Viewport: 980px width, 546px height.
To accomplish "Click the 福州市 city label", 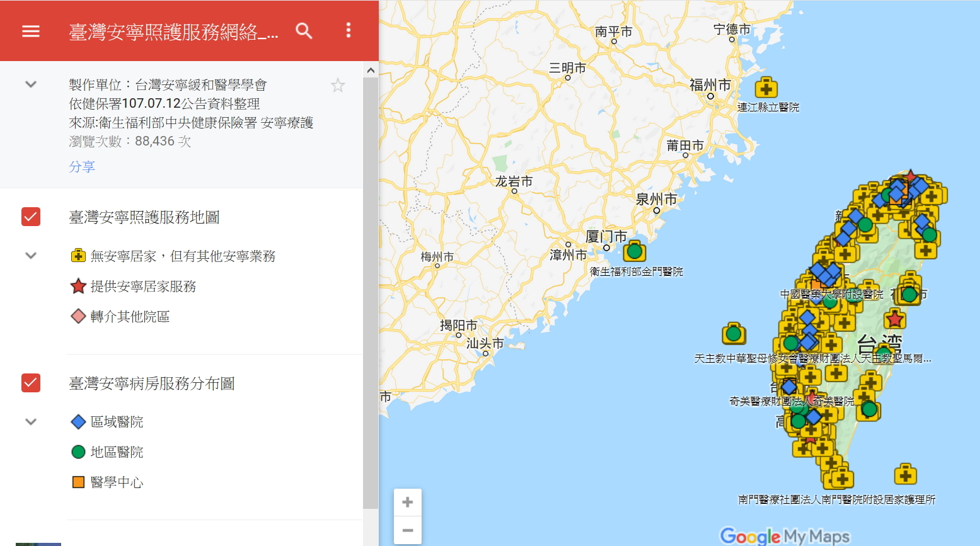I will tap(710, 85).
